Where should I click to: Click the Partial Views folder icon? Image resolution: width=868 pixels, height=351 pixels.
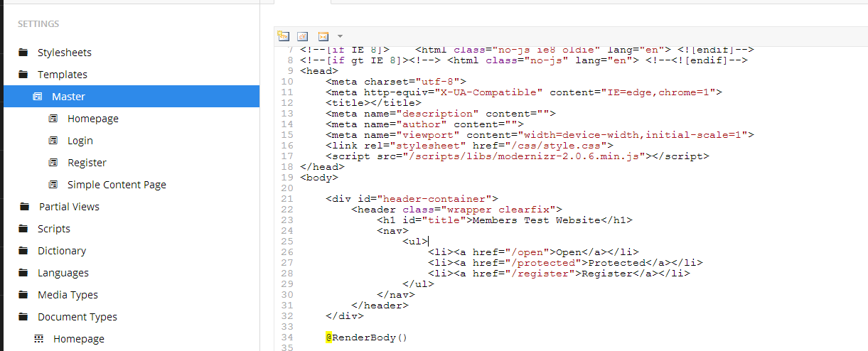coord(25,207)
